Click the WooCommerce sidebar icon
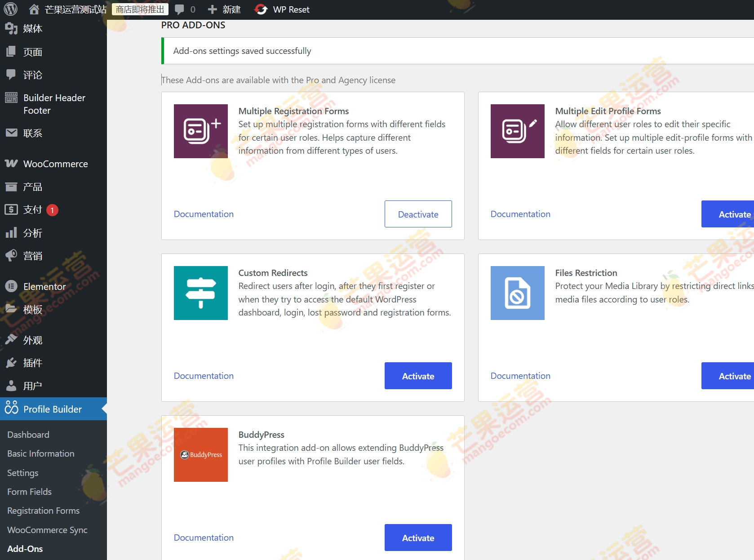 point(11,164)
